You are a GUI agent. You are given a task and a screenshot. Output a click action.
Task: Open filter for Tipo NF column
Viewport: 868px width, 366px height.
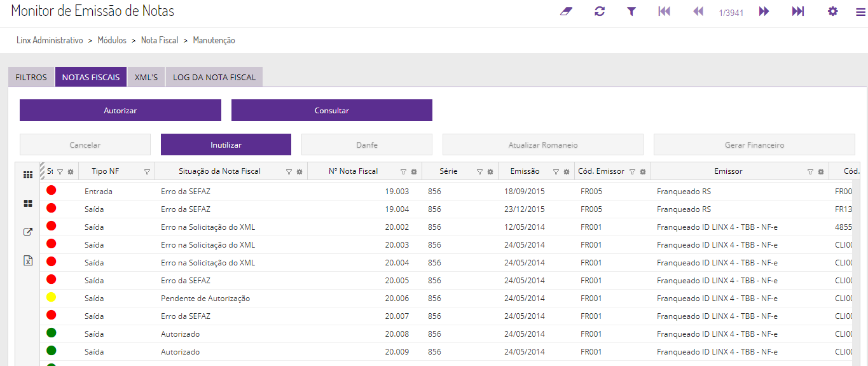click(x=147, y=172)
